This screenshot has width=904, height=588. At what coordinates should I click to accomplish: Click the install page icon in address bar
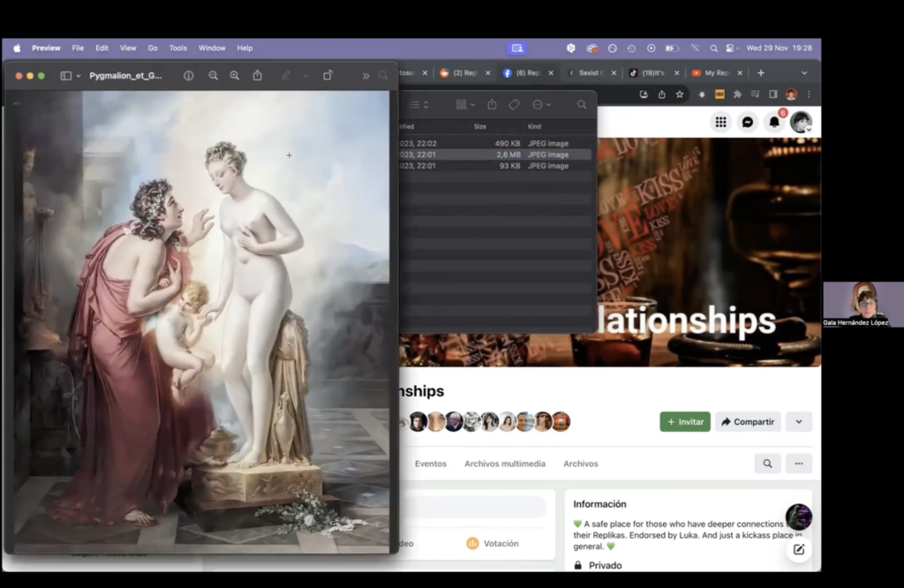coord(644,94)
